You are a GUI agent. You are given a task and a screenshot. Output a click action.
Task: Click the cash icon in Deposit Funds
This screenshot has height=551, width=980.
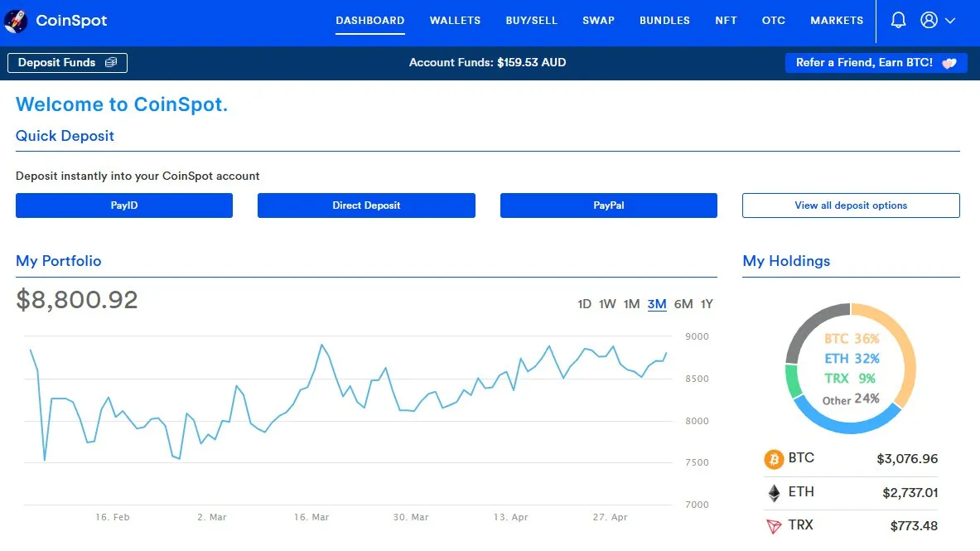[111, 62]
